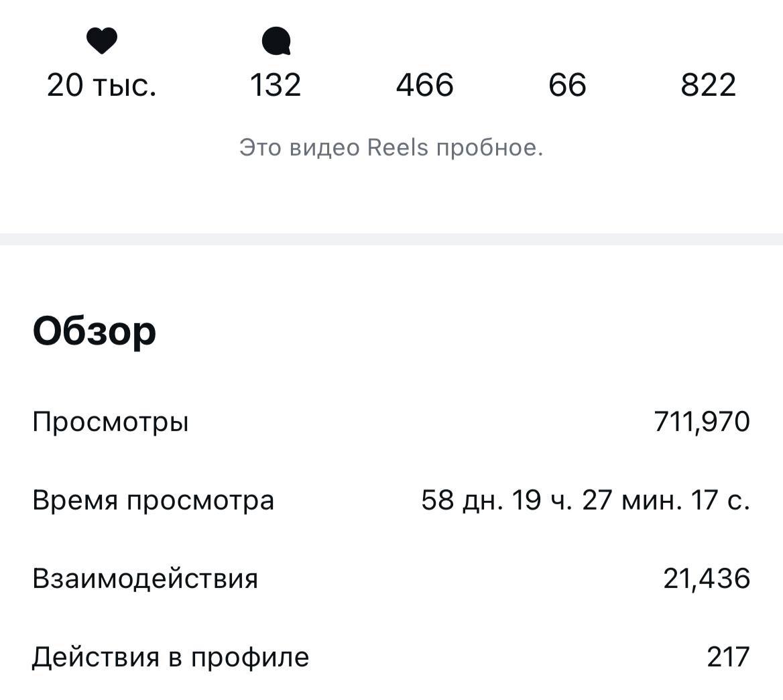Click the 132 comments count

(276, 86)
